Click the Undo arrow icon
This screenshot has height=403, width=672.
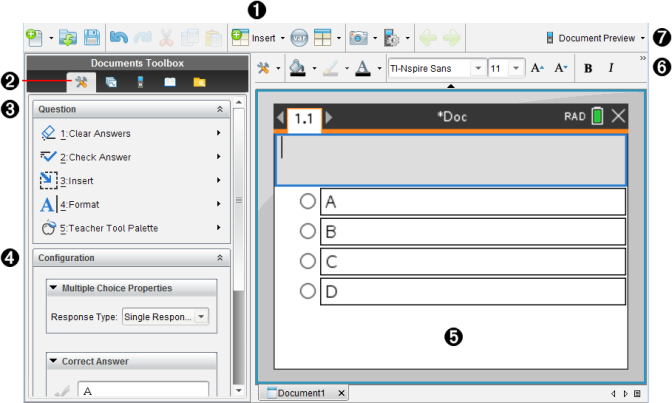click(119, 38)
